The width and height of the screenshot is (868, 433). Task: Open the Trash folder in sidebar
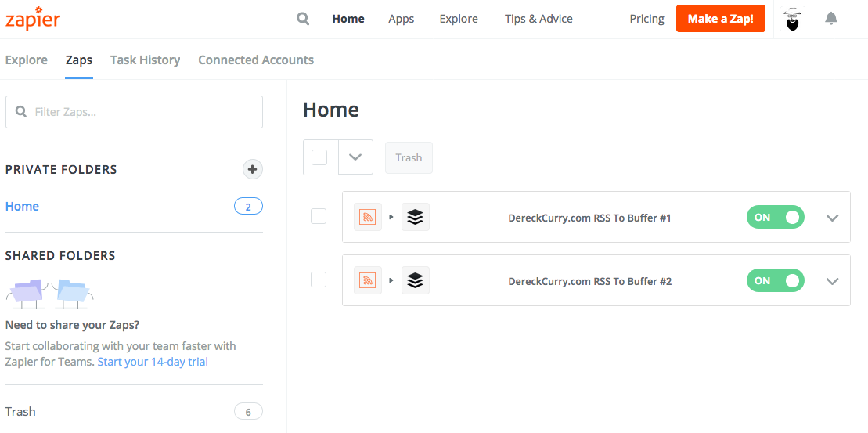[20, 411]
